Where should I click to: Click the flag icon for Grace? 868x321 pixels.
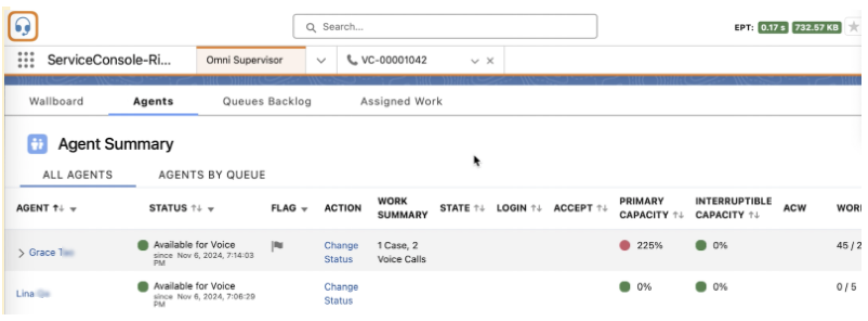(277, 246)
